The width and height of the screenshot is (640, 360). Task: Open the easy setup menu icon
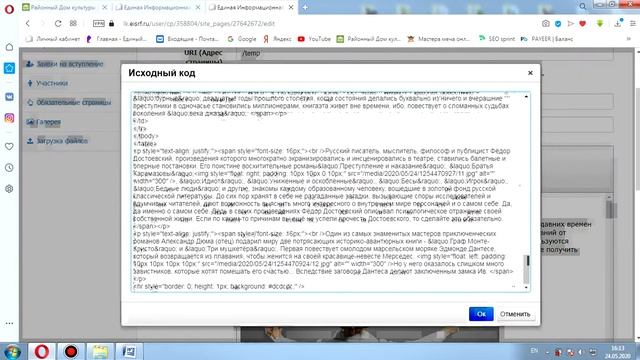point(633,24)
